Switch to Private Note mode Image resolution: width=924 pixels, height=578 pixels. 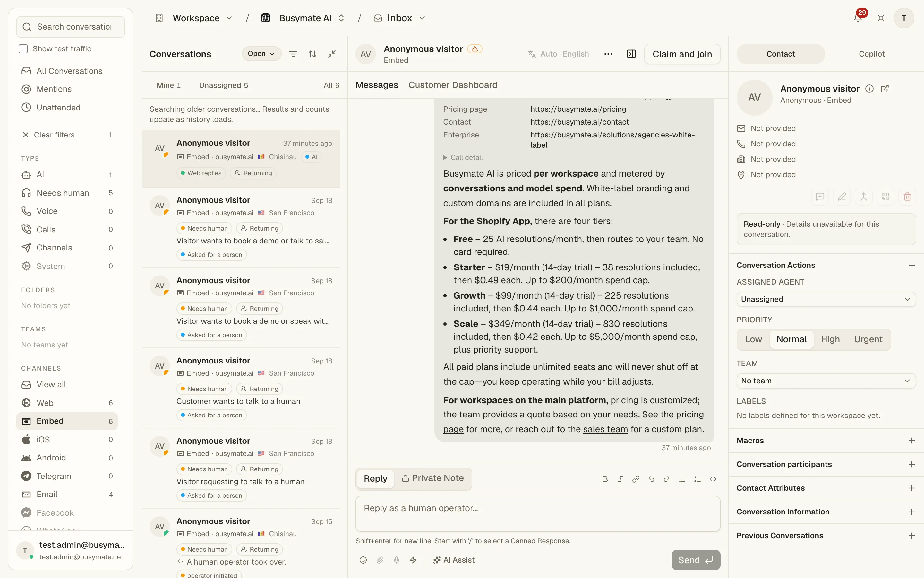tap(432, 478)
